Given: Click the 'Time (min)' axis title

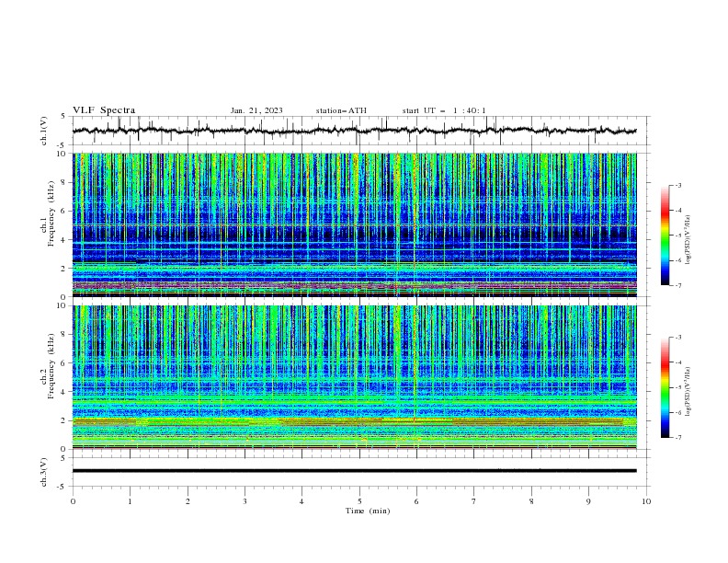Looking at the screenshot, I should [368, 511].
